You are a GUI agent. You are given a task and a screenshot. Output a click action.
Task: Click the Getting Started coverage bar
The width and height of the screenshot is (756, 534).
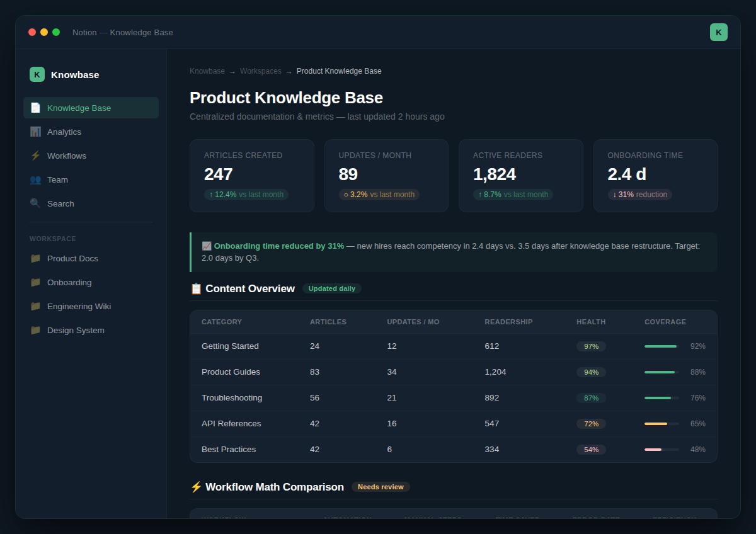click(x=661, y=346)
